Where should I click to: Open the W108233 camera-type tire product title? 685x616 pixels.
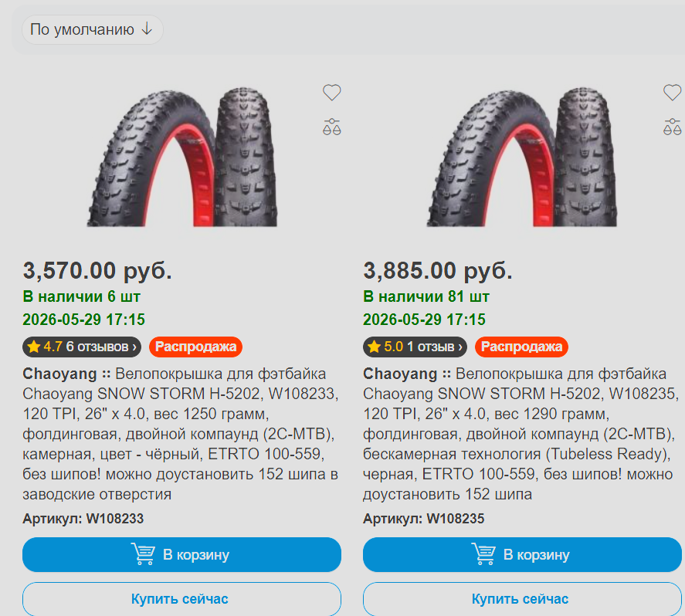click(181, 434)
